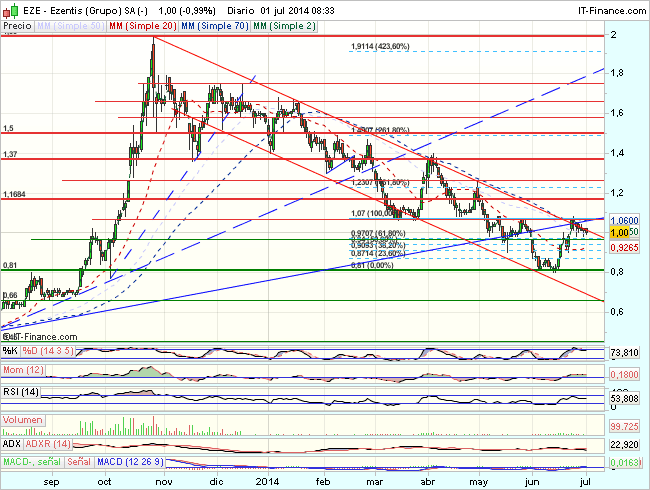Click the MM (Simple 2) indicator label

[271, 21]
